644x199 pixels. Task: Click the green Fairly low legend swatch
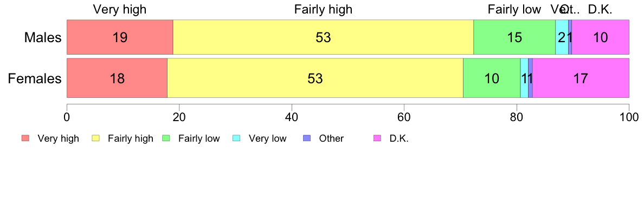click(x=166, y=138)
